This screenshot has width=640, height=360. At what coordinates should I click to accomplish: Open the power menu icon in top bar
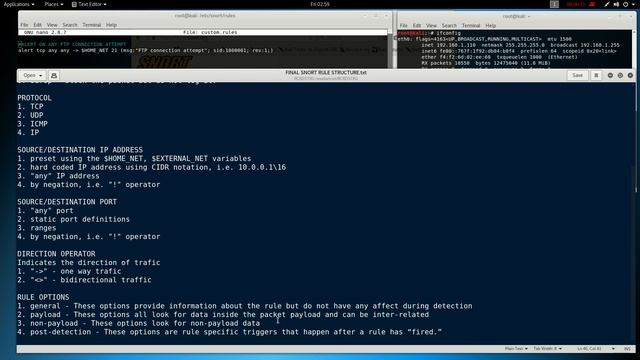point(625,4)
